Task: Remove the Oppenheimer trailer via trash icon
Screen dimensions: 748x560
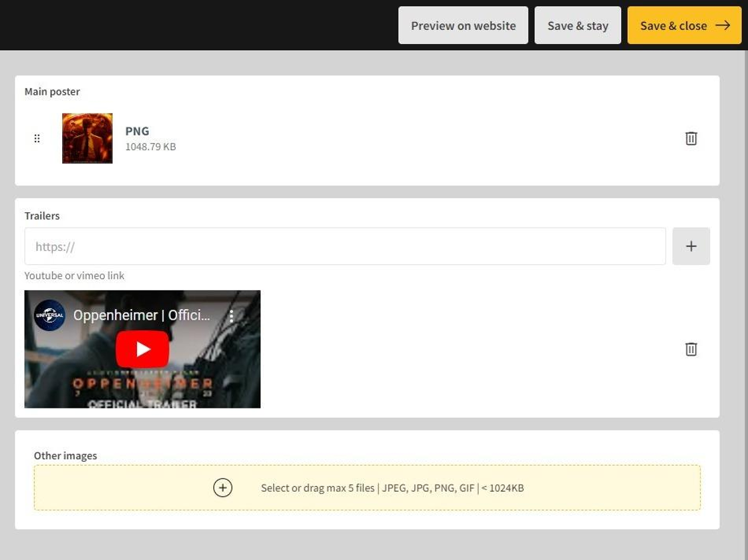Action: (x=691, y=349)
